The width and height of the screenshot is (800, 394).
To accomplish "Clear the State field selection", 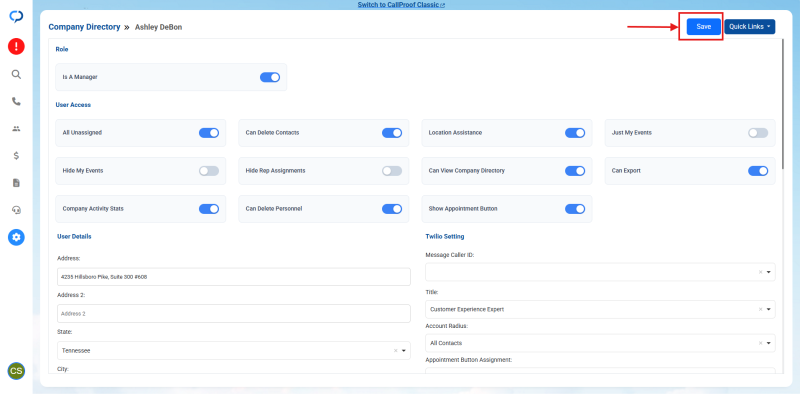I will pos(395,351).
